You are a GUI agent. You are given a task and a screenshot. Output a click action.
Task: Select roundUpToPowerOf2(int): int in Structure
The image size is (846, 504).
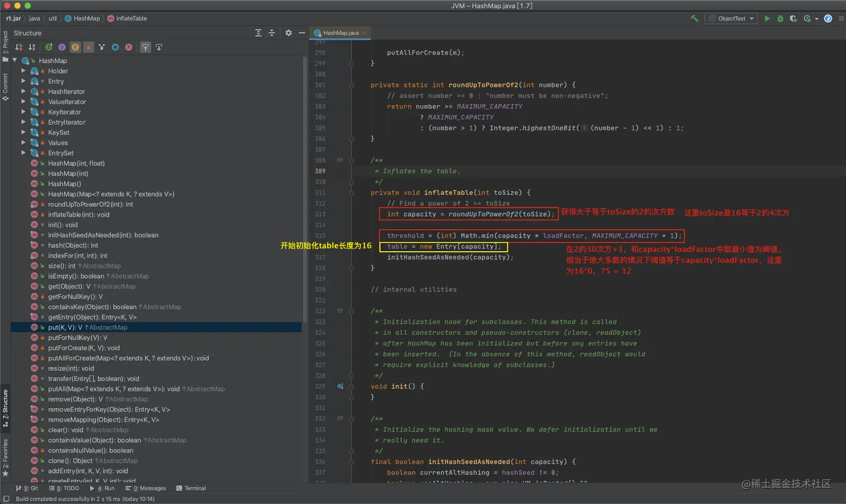click(x=90, y=204)
